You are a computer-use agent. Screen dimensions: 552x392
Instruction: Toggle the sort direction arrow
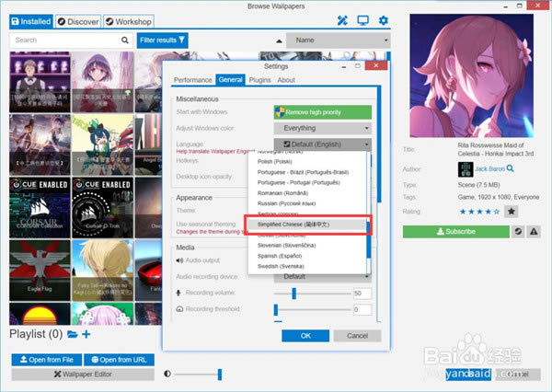click(279, 40)
